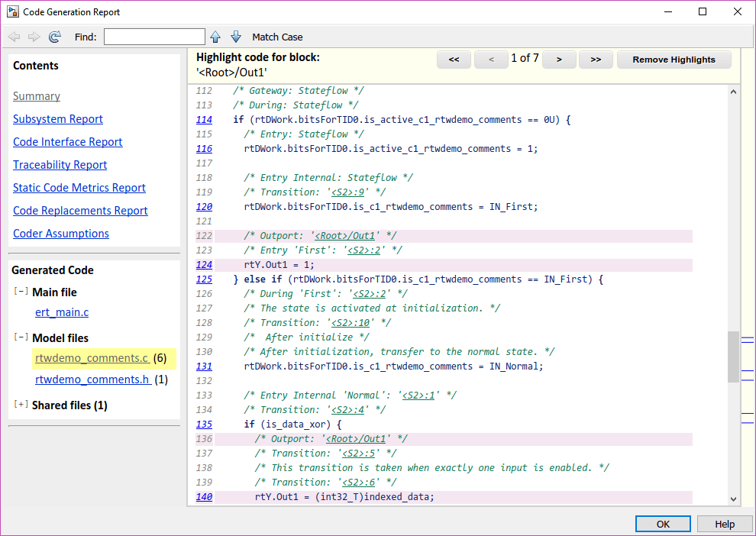Click the refresh report icon
756x536 pixels.
coord(55,37)
